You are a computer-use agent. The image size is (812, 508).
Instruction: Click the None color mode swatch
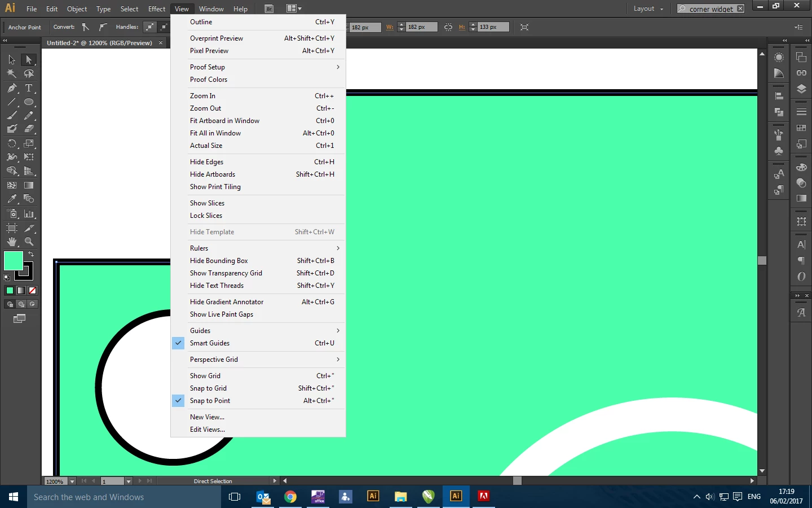(x=32, y=291)
